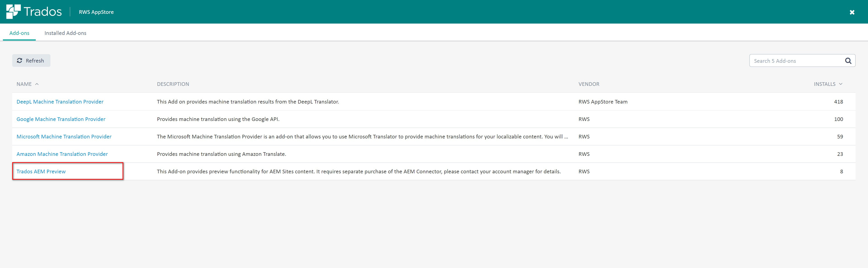The width and height of the screenshot is (868, 268).
Task: Click the Amazon Translate description text
Action: point(221,154)
